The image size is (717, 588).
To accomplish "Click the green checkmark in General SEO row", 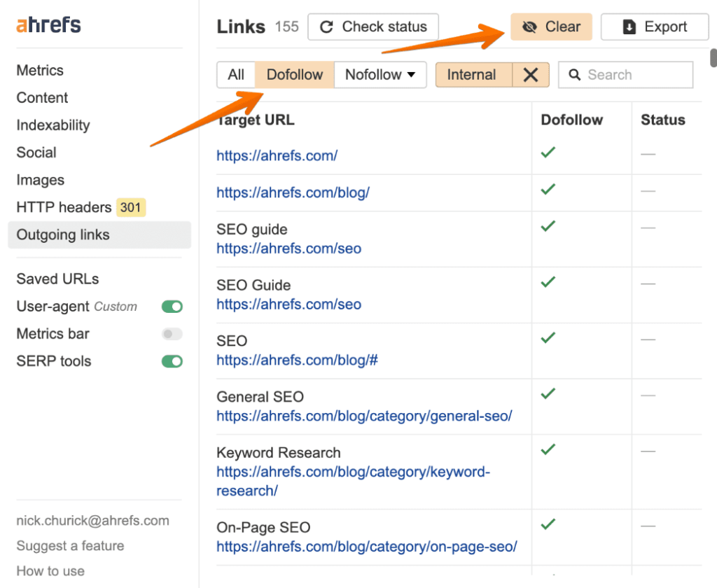I will [x=548, y=393].
